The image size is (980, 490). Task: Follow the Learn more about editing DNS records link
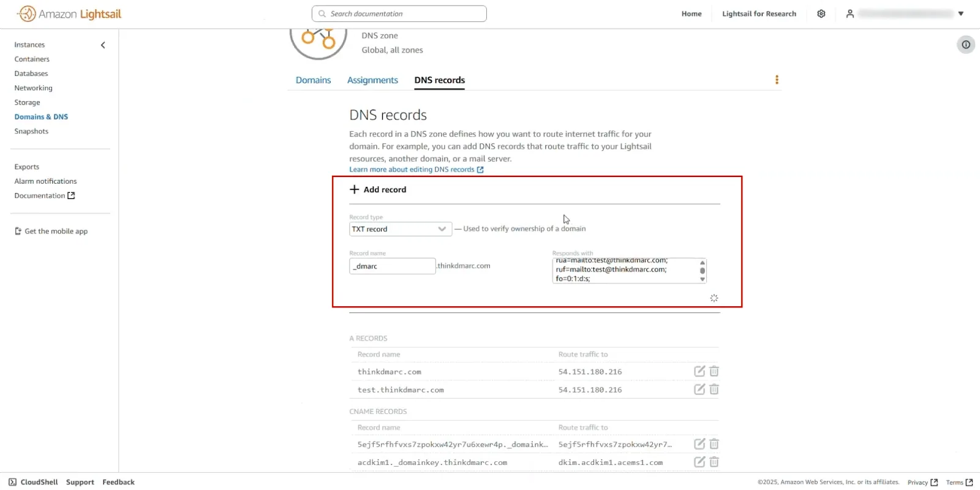(x=417, y=170)
